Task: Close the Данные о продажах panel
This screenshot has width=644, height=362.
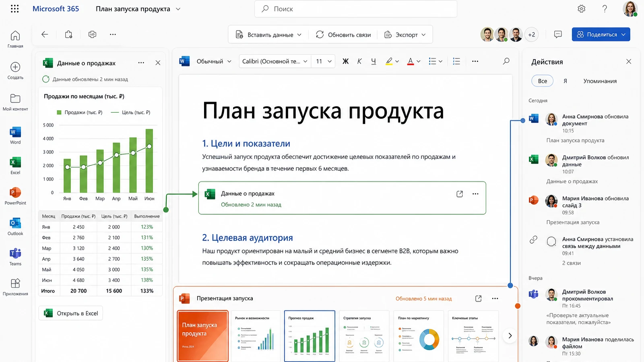Action: [x=158, y=63]
